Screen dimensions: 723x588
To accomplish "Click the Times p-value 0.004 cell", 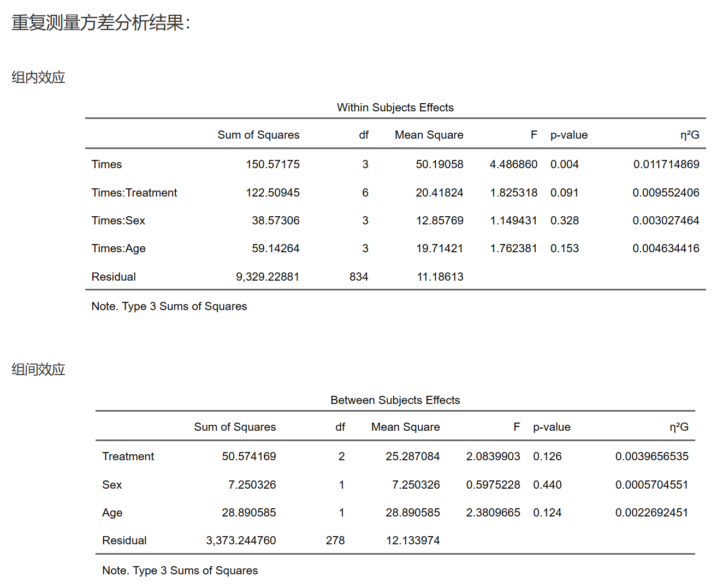I will (x=564, y=164).
